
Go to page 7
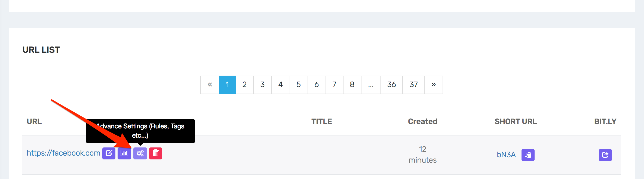click(x=334, y=85)
